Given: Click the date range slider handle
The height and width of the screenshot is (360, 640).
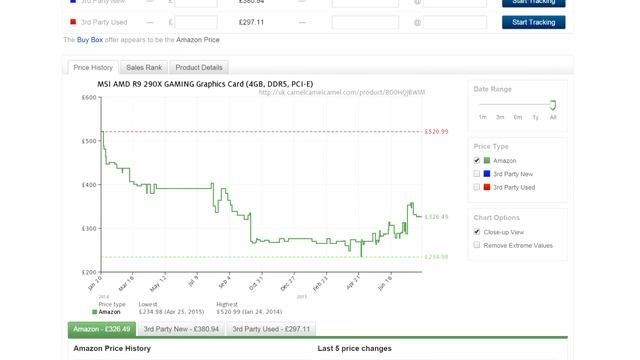Looking at the screenshot, I should (x=553, y=105).
